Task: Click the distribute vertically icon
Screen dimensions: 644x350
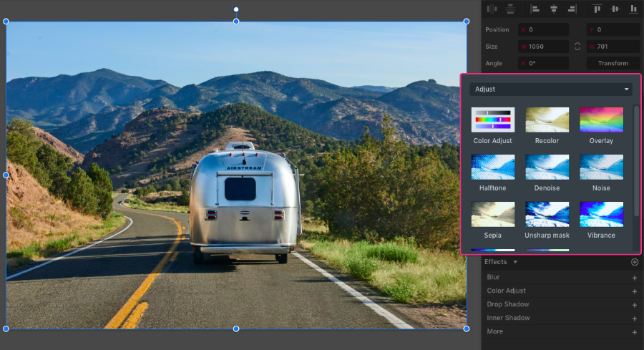Action: 510,9
